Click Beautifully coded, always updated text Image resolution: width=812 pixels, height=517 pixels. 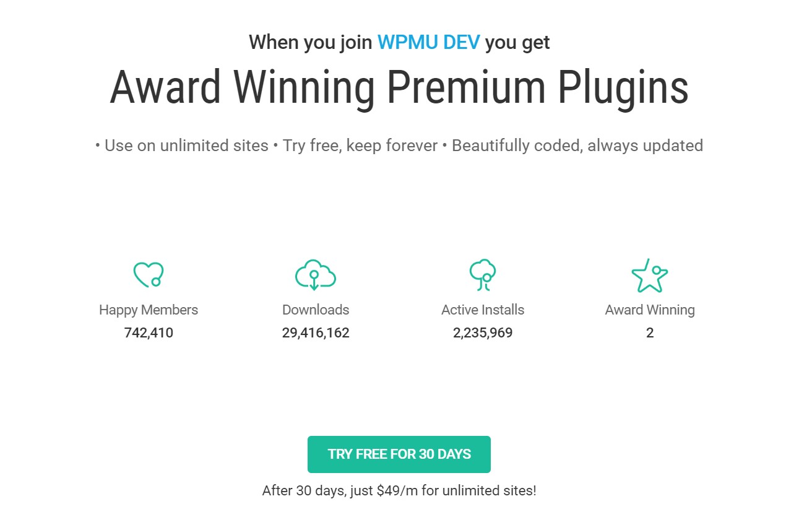point(577,146)
